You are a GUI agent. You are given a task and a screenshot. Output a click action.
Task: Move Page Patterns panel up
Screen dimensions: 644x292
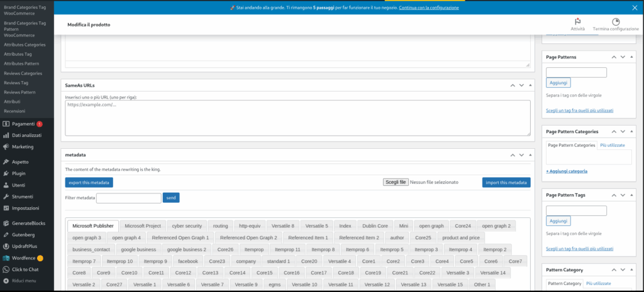614,57
